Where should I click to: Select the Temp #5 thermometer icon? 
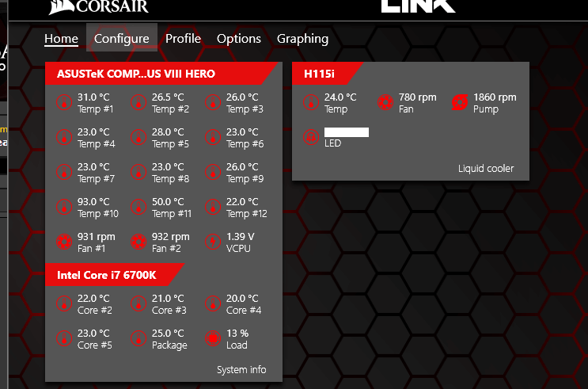(x=138, y=137)
